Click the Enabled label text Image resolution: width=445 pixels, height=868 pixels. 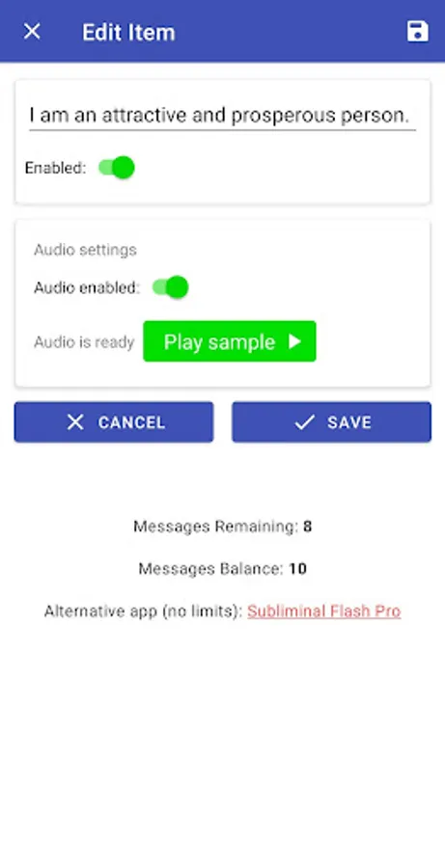click(55, 168)
